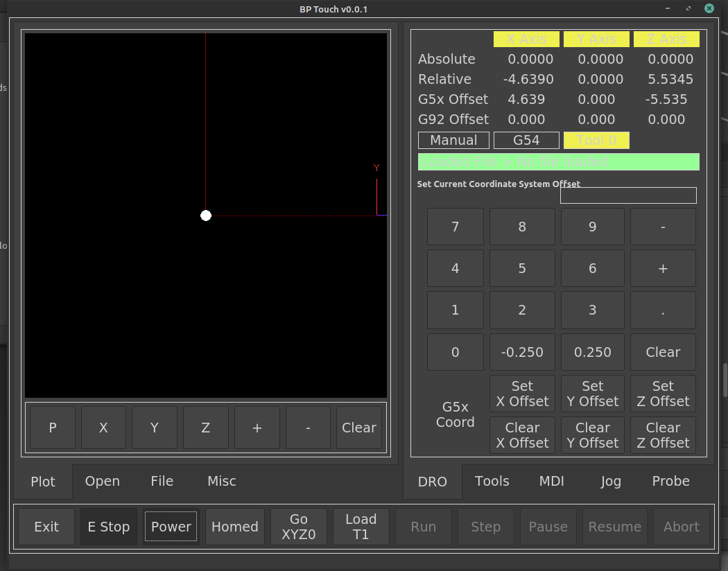Click the X Axis yellow header
Image resolution: width=728 pixels, height=571 pixels.
(x=526, y=39)
